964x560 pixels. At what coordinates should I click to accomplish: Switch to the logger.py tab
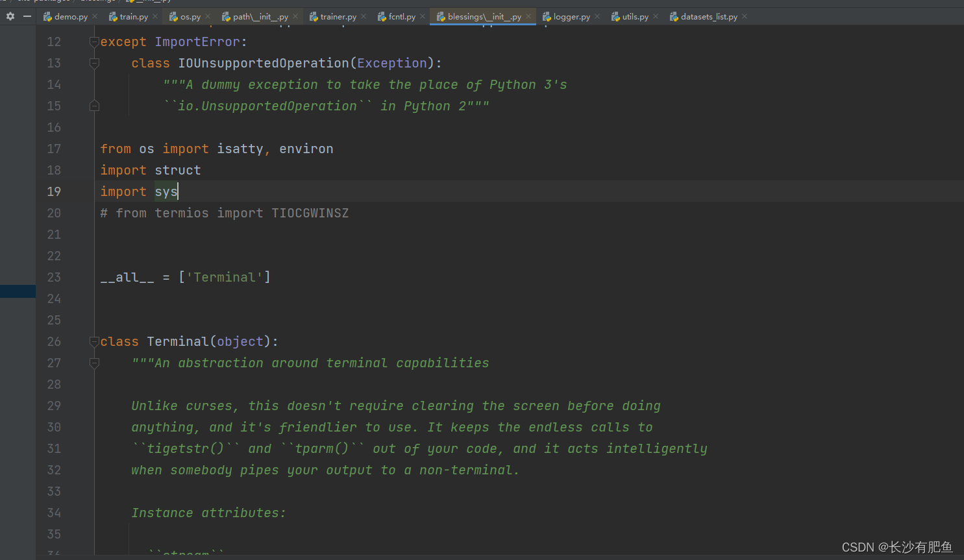point(572,16)
